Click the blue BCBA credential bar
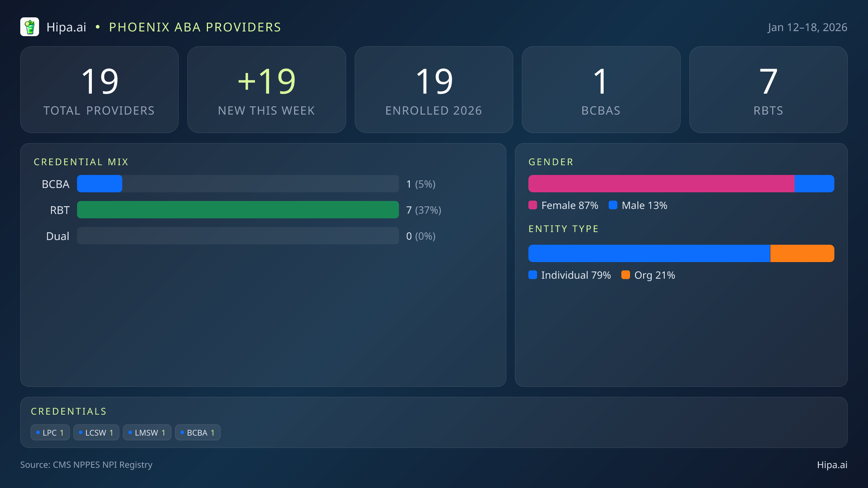 [x=99, y=184]
